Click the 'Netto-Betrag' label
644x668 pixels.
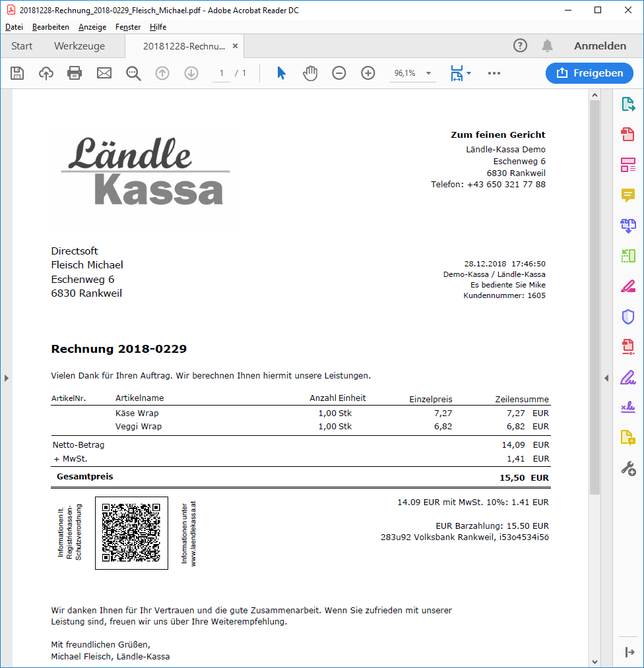pyautogui.click(x=79, y=444)
